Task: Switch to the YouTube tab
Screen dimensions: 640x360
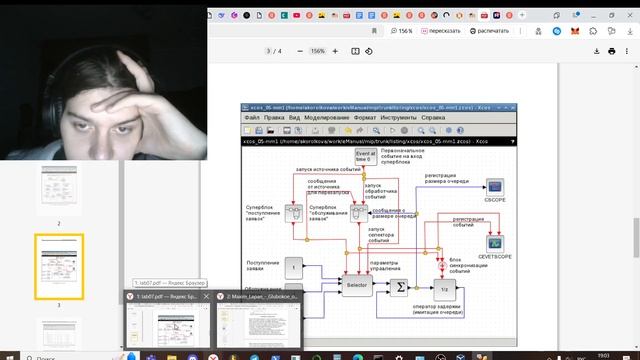Action: [297, 16]
